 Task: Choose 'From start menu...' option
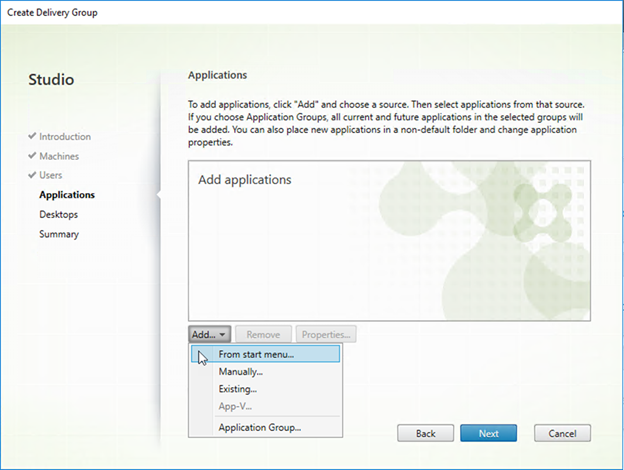265,354
